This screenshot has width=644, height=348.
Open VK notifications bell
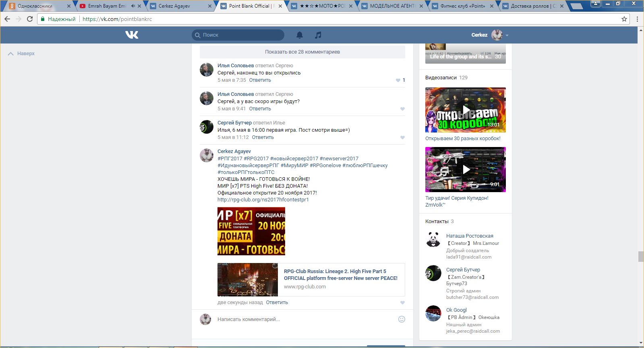pos(299,35)
